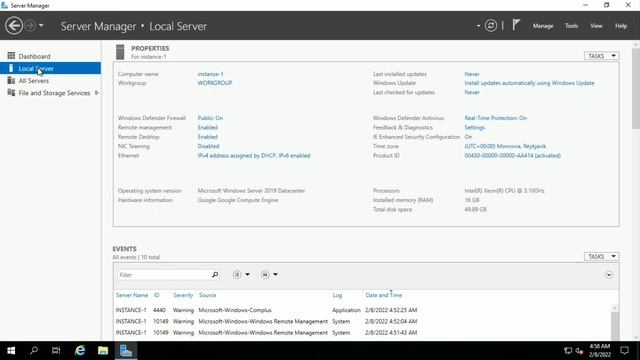Click the All Servers icon
Screen dimensions: 640x360
(11, 80)
